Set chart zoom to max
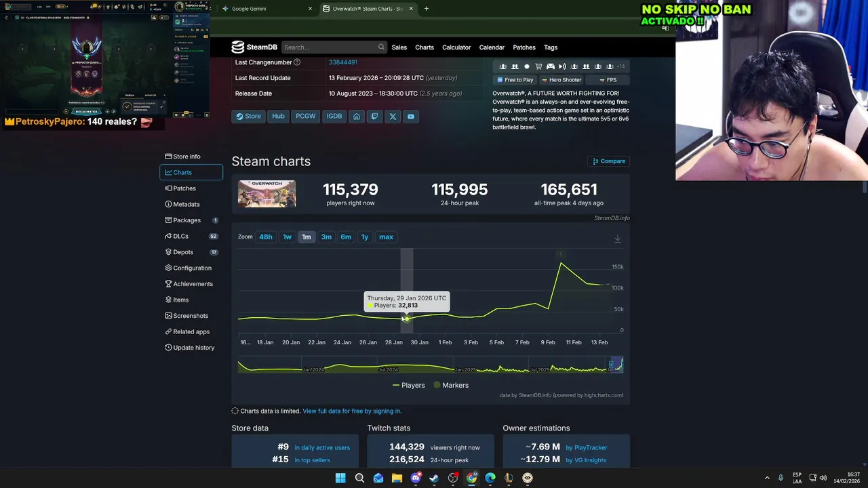This screenshot has width=868, height=488. [386, 237]
